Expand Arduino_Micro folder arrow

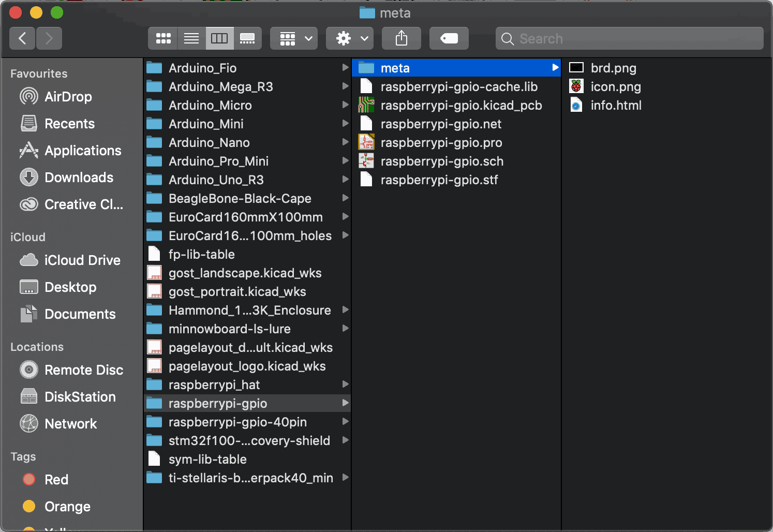345,105
